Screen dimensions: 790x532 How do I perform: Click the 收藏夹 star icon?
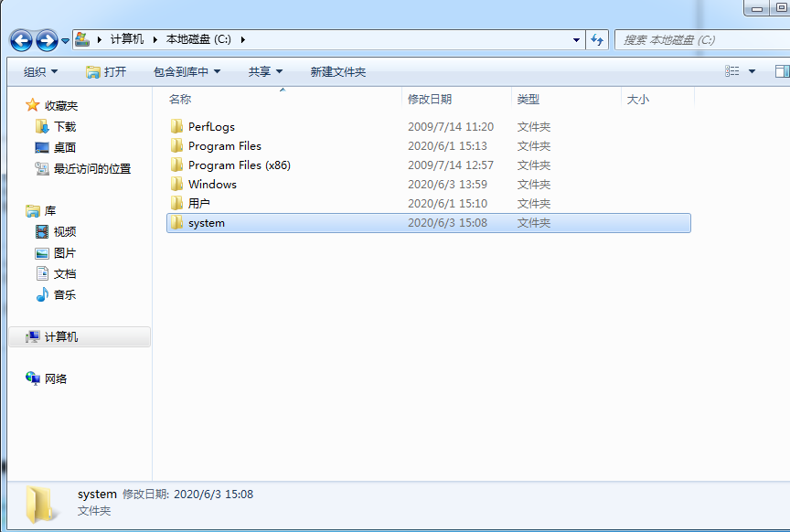click(32, 105)
